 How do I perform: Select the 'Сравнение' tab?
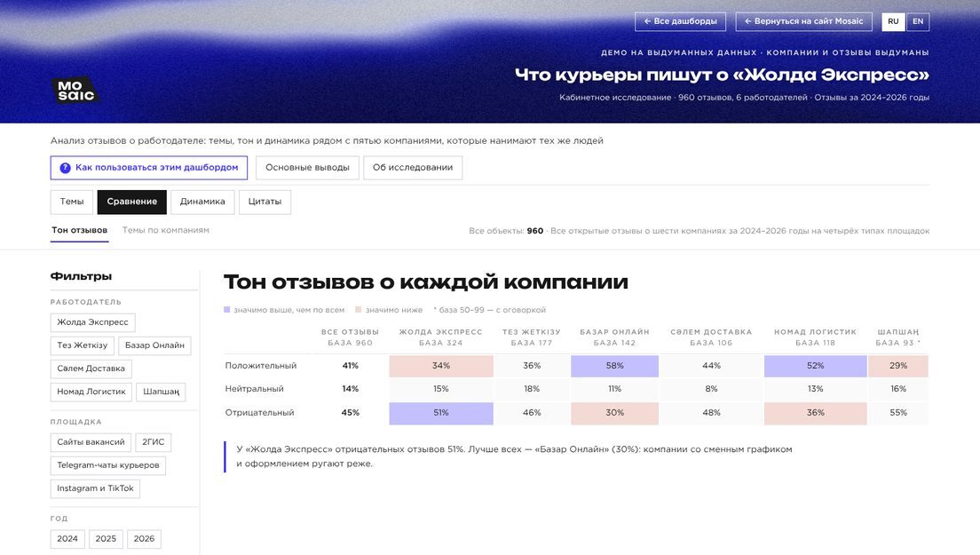[132, 202]
